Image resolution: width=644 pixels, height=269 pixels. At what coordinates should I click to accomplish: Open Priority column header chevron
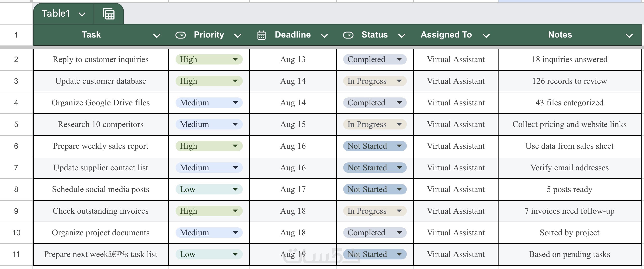237,36
